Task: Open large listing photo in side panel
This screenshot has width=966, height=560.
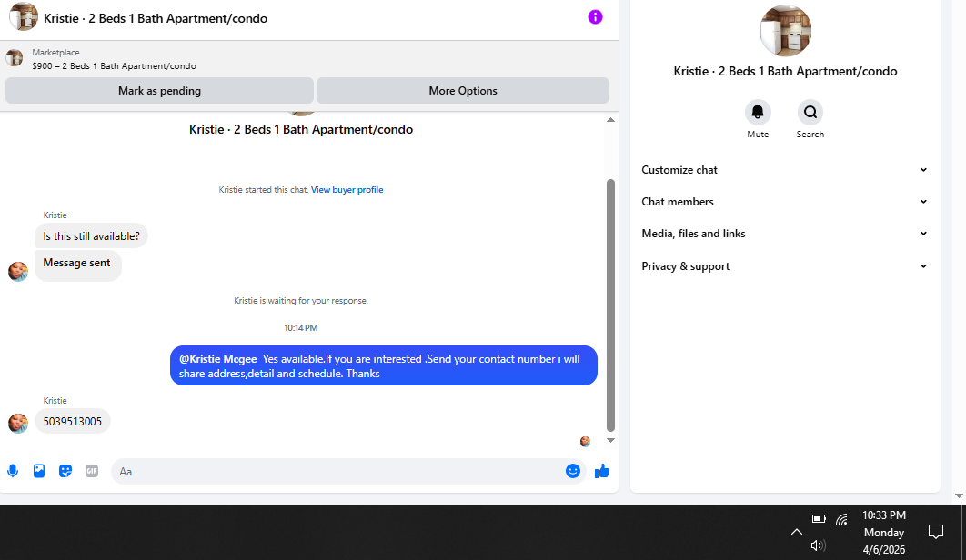Action: pyautogui.click(x=786, y=31)
